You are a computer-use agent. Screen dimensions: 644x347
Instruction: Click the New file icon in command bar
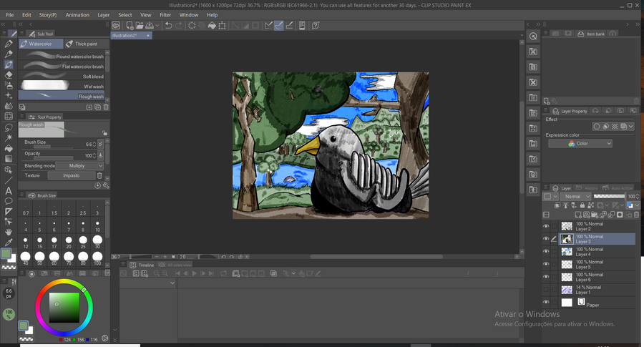point(130,26)
